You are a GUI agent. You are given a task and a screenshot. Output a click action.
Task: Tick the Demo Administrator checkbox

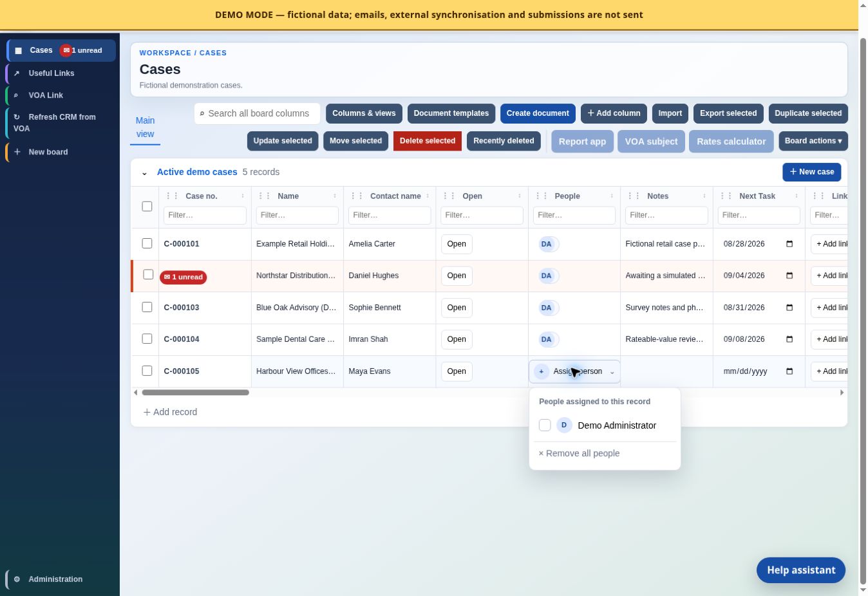[x=545, y=425]
